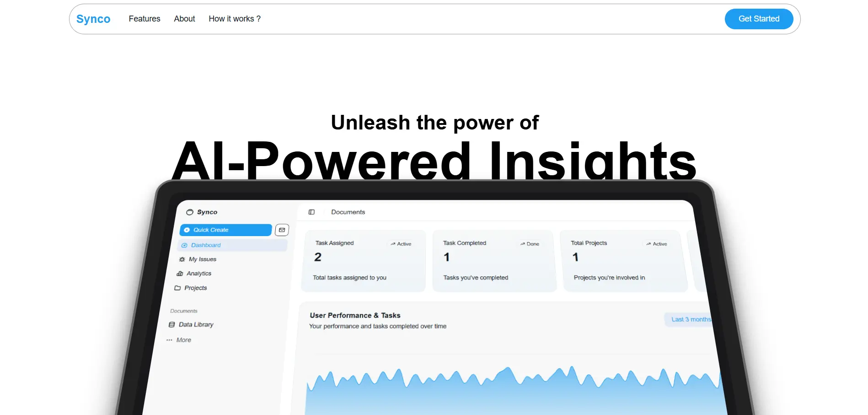The width and height of the screenshot is (868, 415).
Task: Open the About nav link
Action: 184,19
